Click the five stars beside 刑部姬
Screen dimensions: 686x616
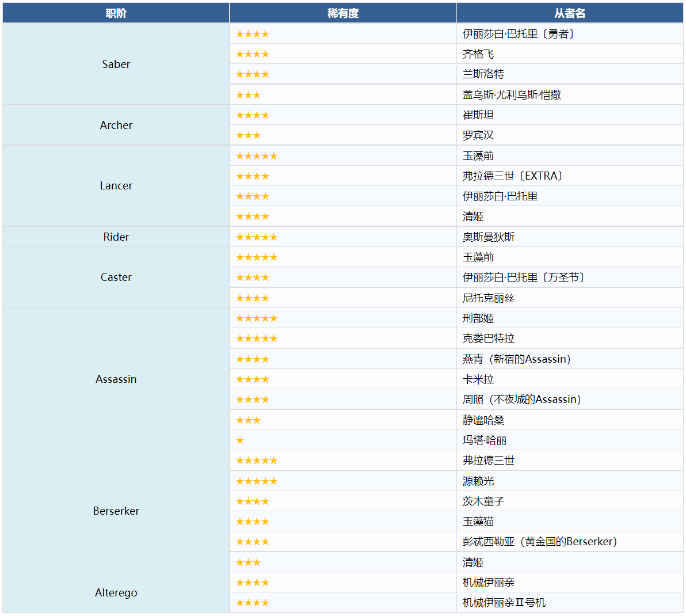257,318
